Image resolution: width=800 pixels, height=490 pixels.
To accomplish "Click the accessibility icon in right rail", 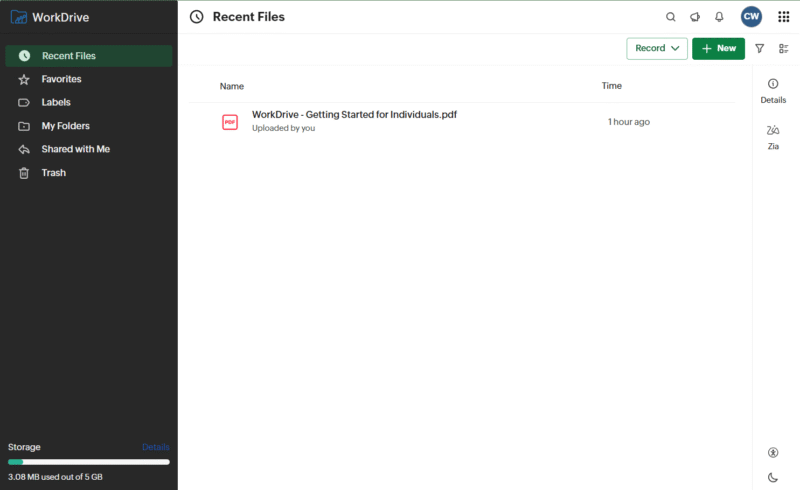I will tap(773, 453).
